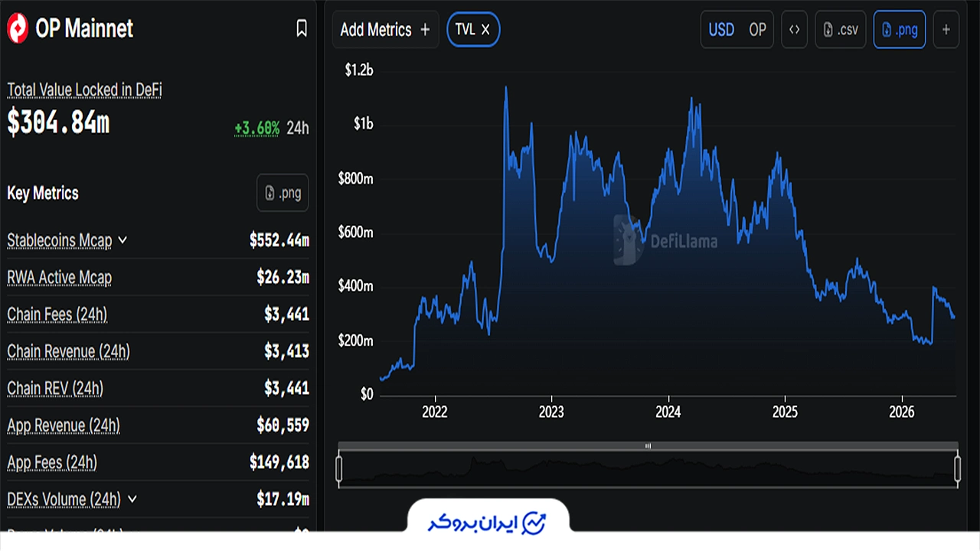Download Key Metrics as .png

point(283,193)
